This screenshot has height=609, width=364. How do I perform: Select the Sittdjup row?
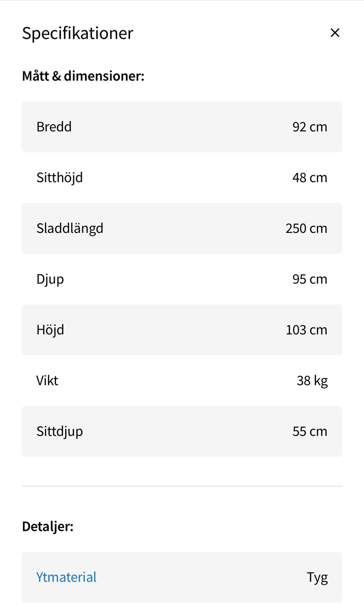(182, 431)
